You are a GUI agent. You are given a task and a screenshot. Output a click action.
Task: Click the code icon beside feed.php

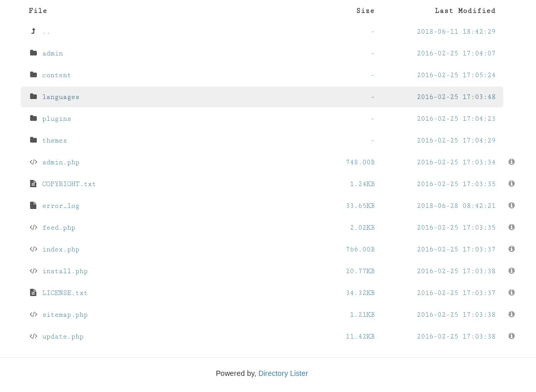(x=33, y=228)
